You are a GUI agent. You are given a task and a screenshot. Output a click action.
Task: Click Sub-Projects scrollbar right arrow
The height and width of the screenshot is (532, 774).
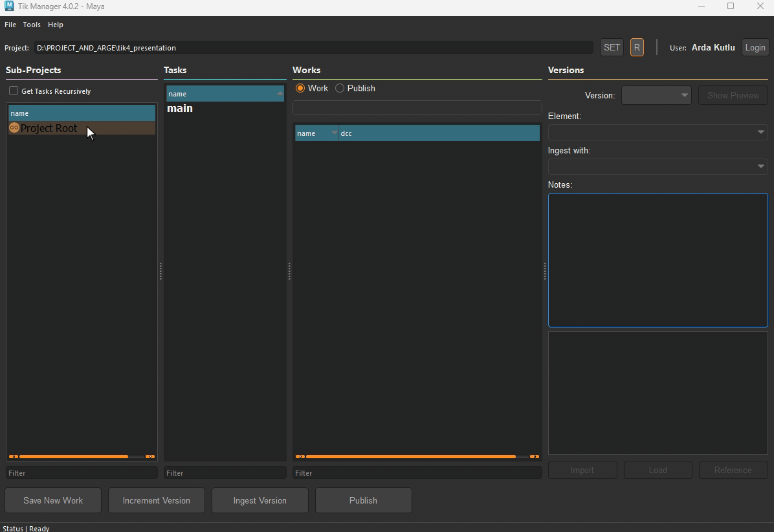[x=150, y=456]
